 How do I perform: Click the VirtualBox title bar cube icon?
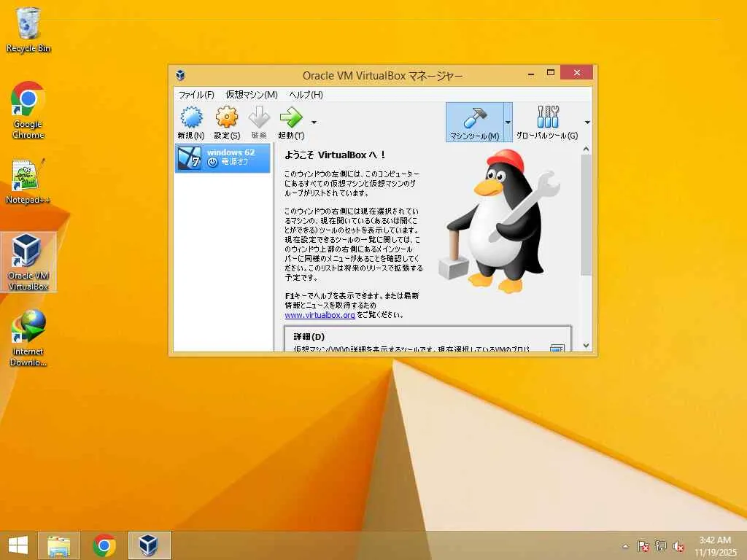pyautogui.click(x=180, y=75)
